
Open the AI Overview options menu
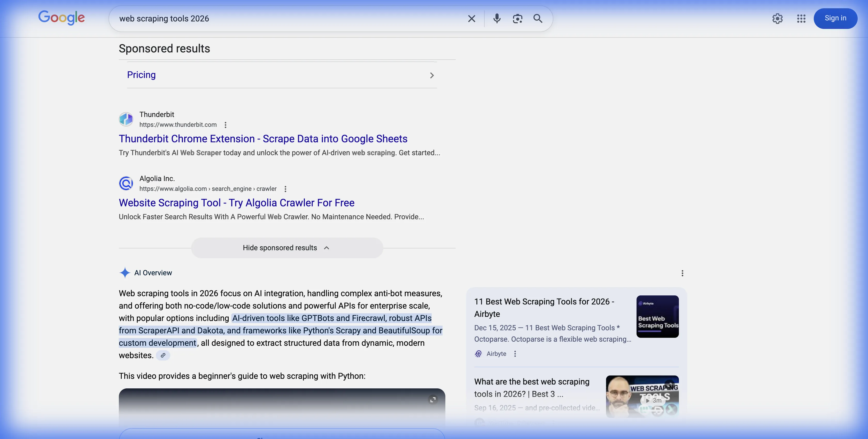pyautogui.click(x=682, y=273)
